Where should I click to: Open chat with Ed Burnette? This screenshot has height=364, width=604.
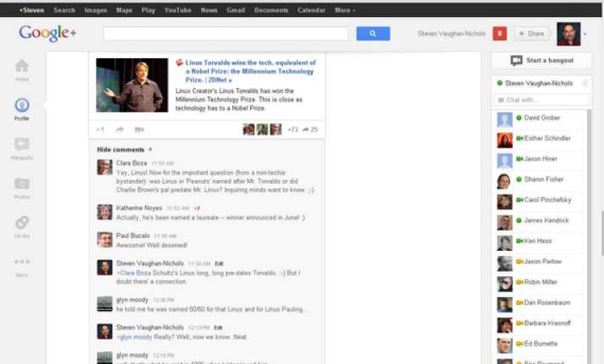pyautogui.click(x=539, y=344)
